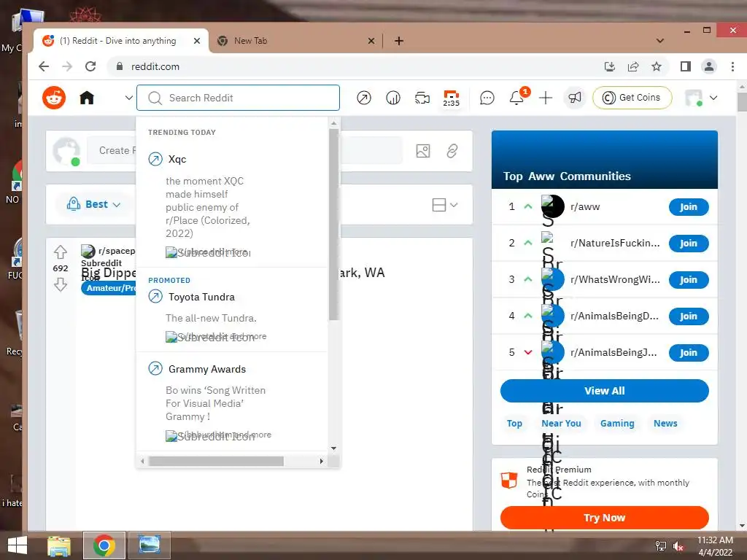Open the Windows Start button
Screen dimensions: 747x560
18,545
